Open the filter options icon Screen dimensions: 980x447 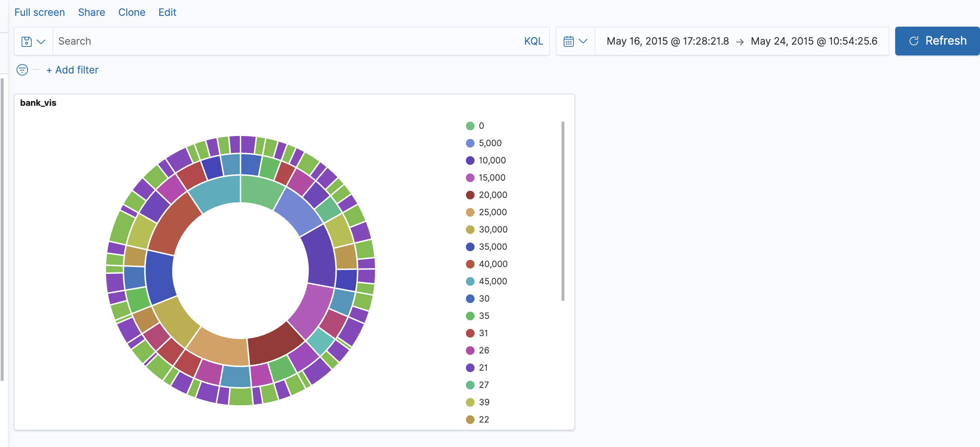point(22,70)
